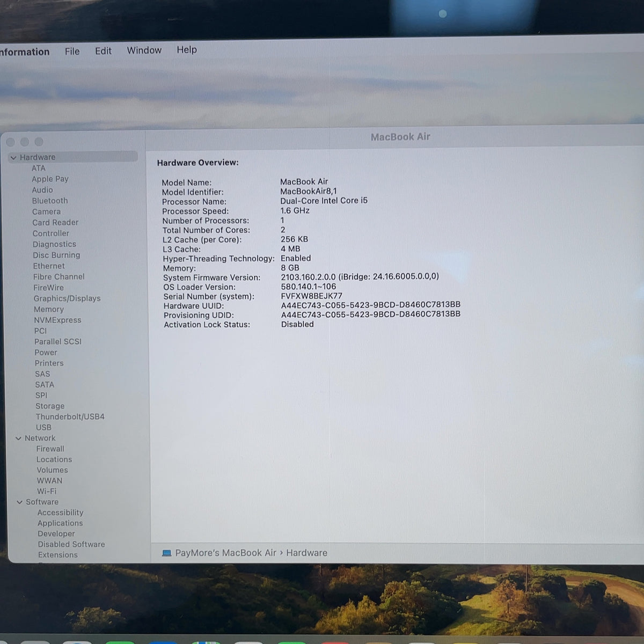Click the Provisioning UDID value
Image resolution: width=644 pixels, height=644 pixels.
pyautogui.click(x=371, y=314)
